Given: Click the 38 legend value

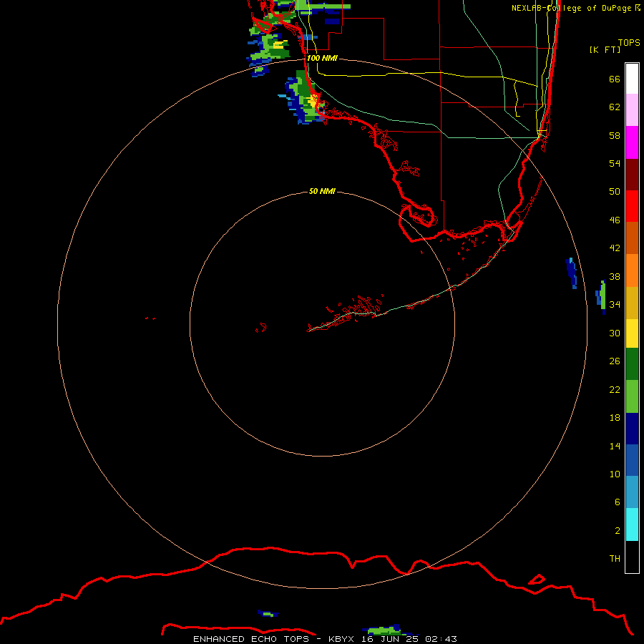Looking at the screenshot, I should pos(615,276).
